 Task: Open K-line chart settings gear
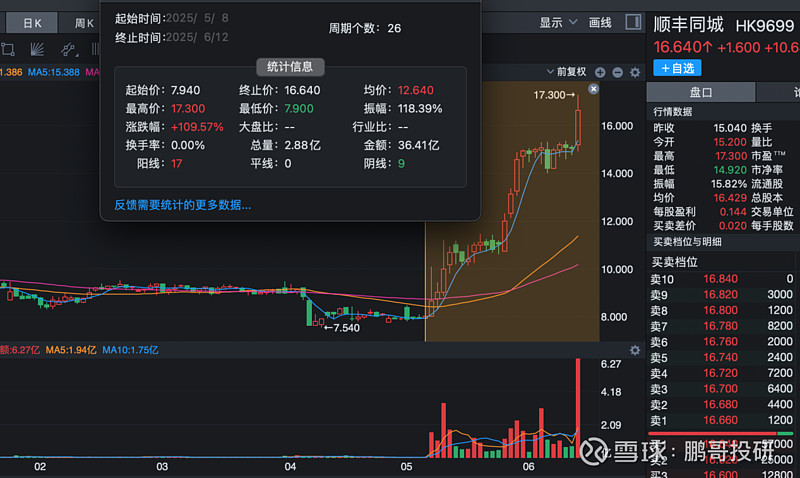click(x=635, y=72)
